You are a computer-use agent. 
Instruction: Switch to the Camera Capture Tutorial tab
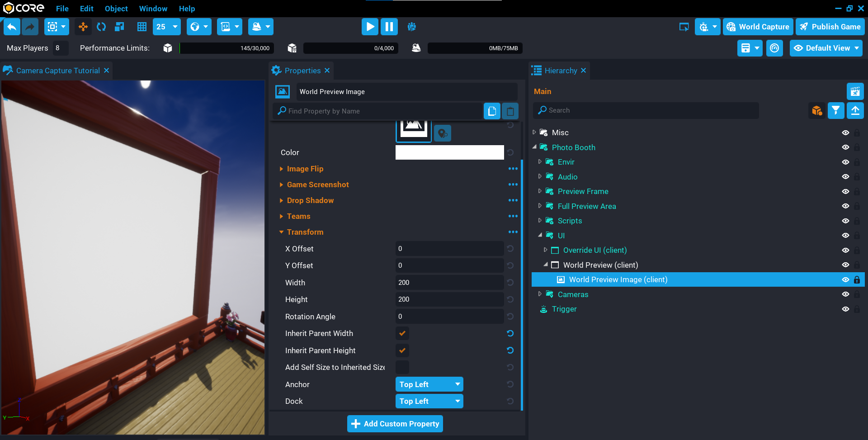(x=58, y=71)
